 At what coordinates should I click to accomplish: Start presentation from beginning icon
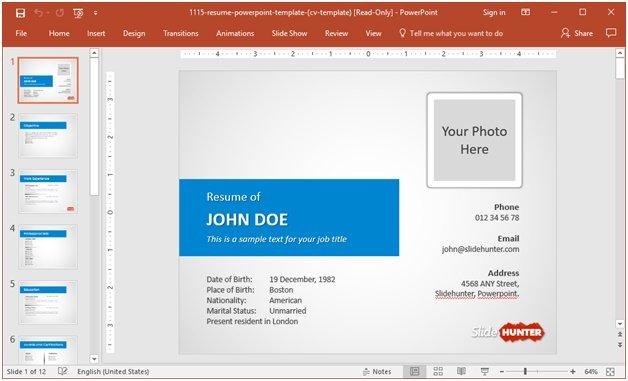tap(78, 13)
